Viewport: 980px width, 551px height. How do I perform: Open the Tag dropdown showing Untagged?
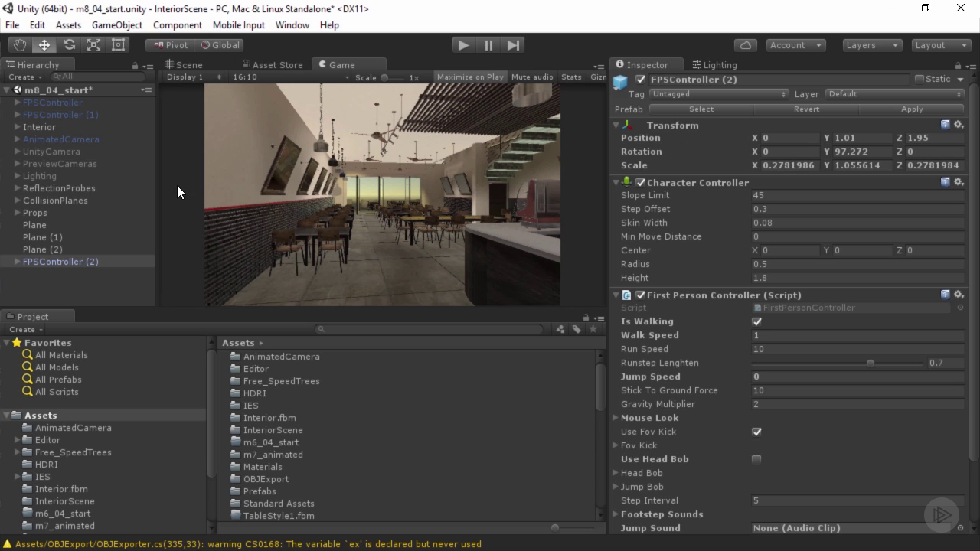[718, 94]
